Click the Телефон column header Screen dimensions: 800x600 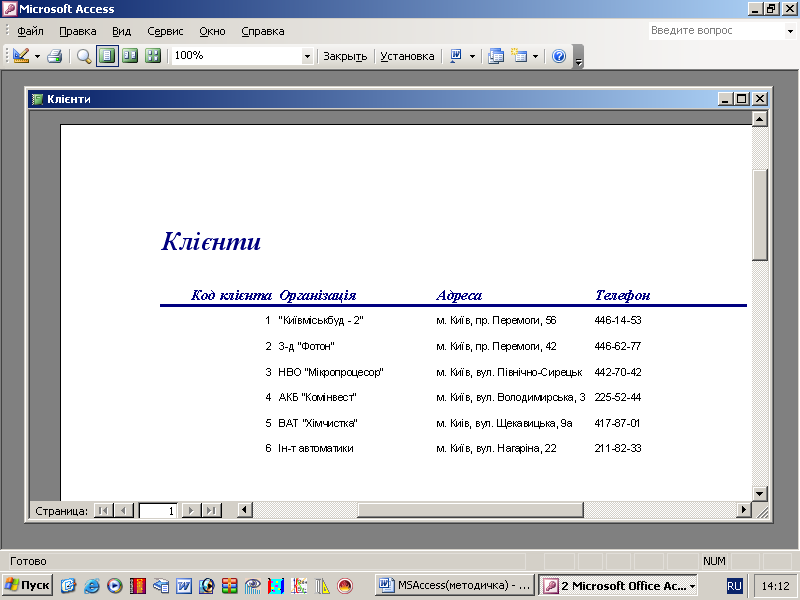(622, 295)
